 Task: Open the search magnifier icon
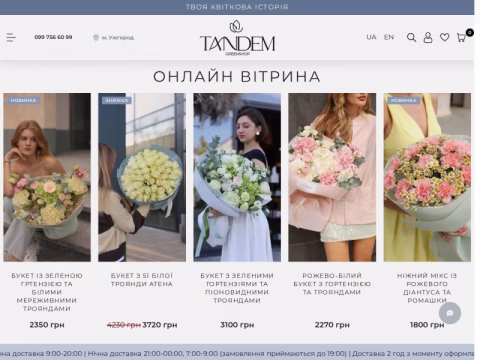pos(411,37)
